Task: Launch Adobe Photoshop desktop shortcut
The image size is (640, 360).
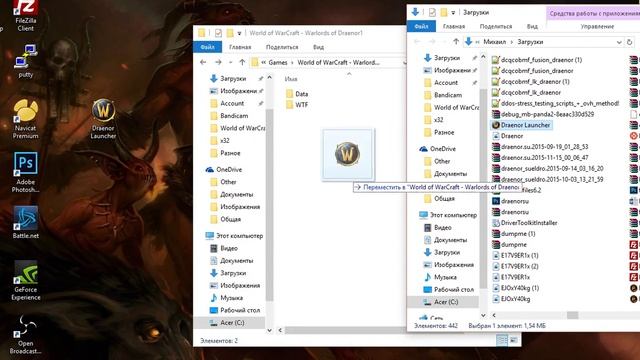Action: point(25,172)
